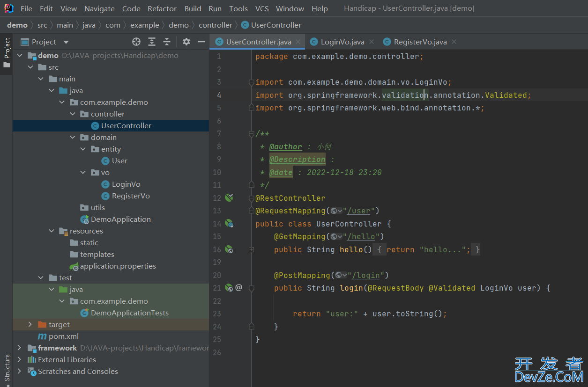Click "controller" in the breadcrumb bar

click(x=216, y=25)
